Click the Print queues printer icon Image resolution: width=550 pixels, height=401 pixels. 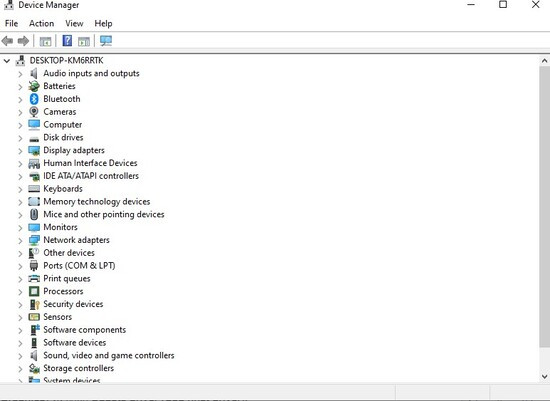[34, 279]
